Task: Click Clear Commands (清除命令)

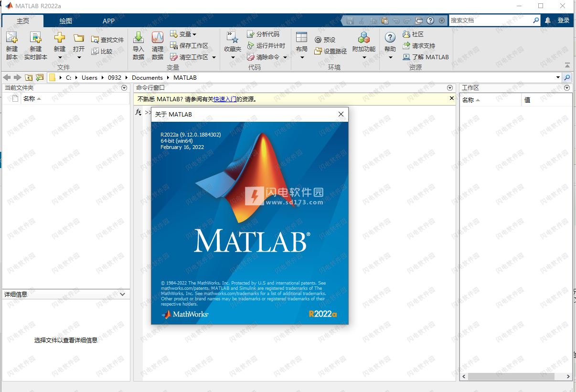Action: click(263, 57)
